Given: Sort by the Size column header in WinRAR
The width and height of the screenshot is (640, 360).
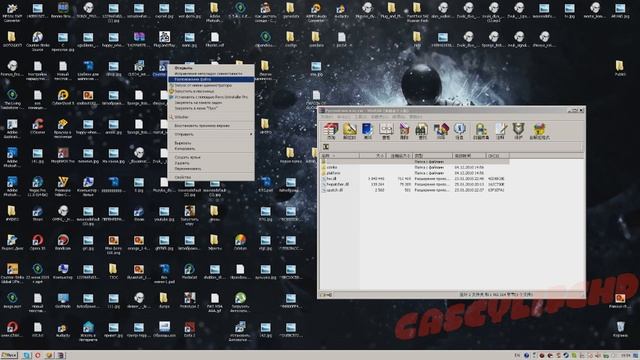Looking at the screenshot, I should point(372,156).
